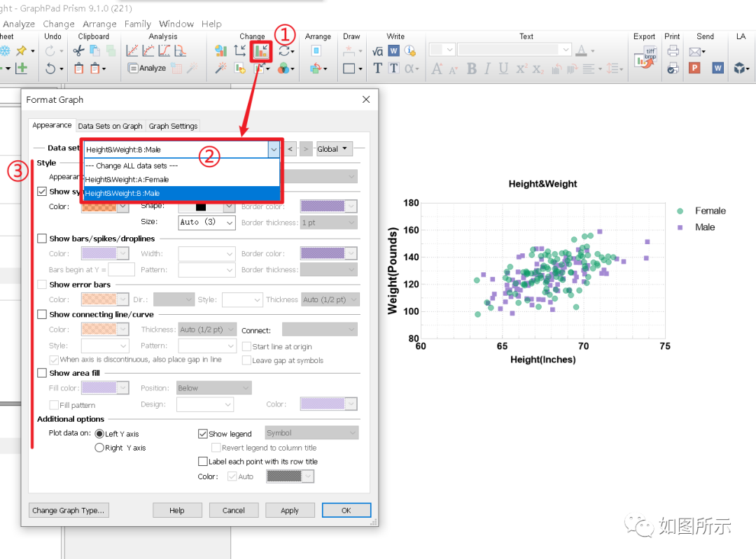756x559 pixels.
Task: Open the Export tiff/bmp icon
Action: (x=645, y=59)
